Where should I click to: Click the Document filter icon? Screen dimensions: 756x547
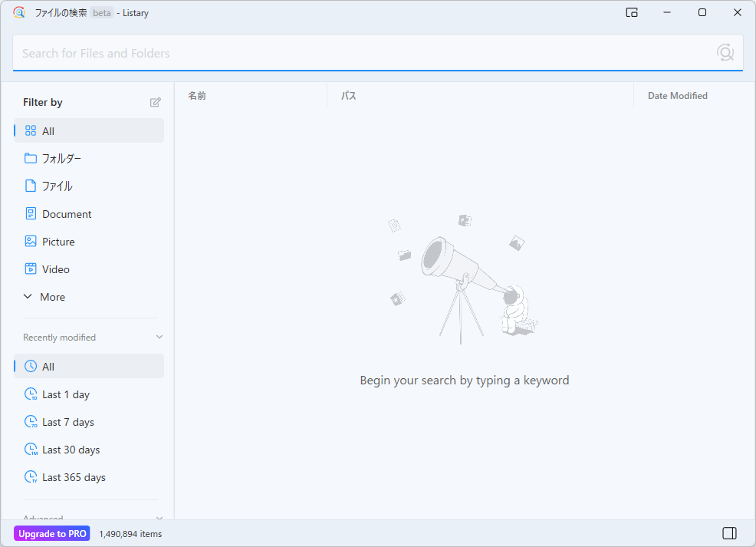31,214
